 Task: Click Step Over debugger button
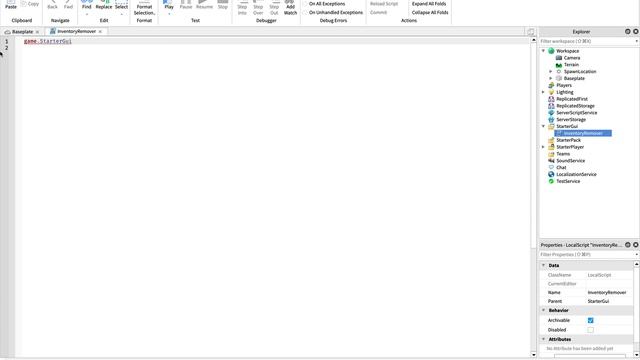click(x=258, y=8)
